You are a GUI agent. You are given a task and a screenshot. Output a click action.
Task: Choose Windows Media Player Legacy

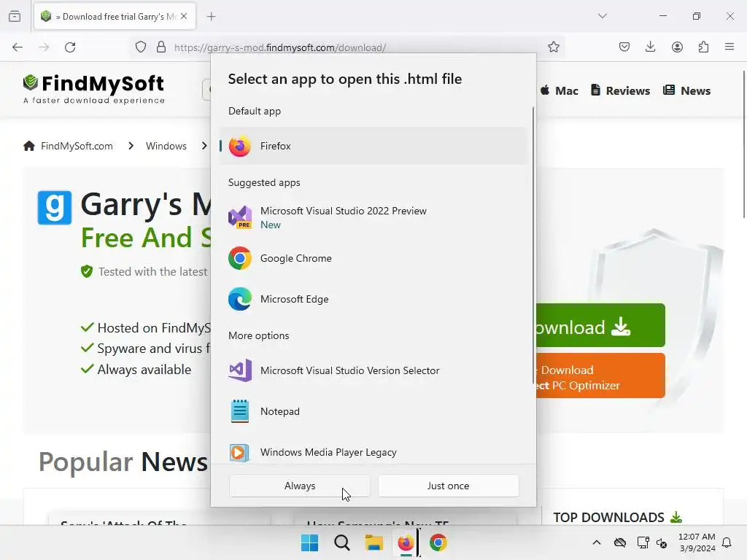click(x=373, y=452)
